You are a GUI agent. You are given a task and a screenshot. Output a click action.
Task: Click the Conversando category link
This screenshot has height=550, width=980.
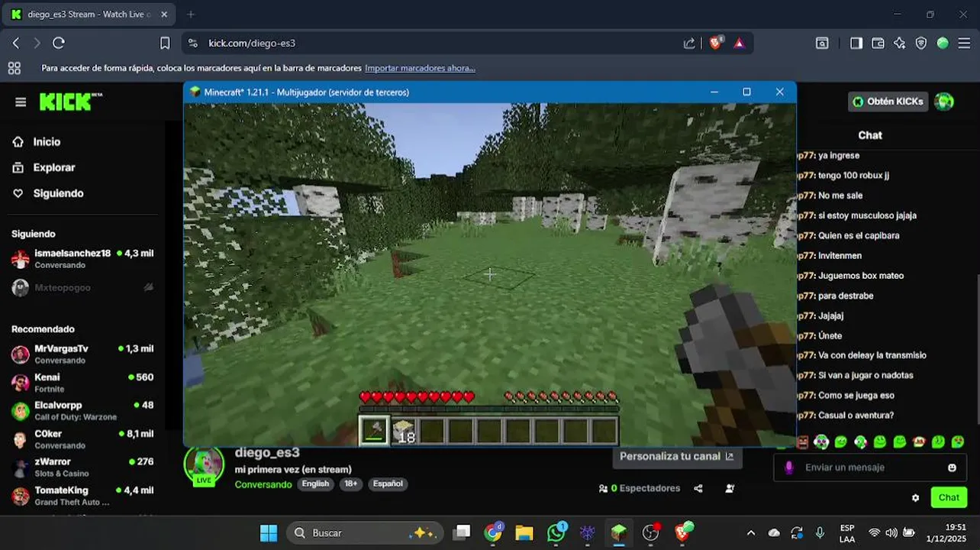pyautogui.click(x=263, y=484)
